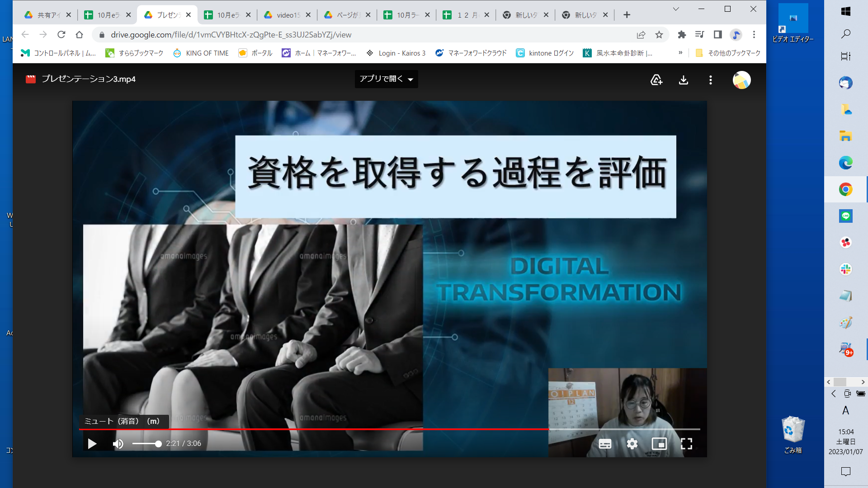Open KING OF TIME bookmark
Image resolution: width=868 pixels, height=488 pixels.
pos(201,53)
